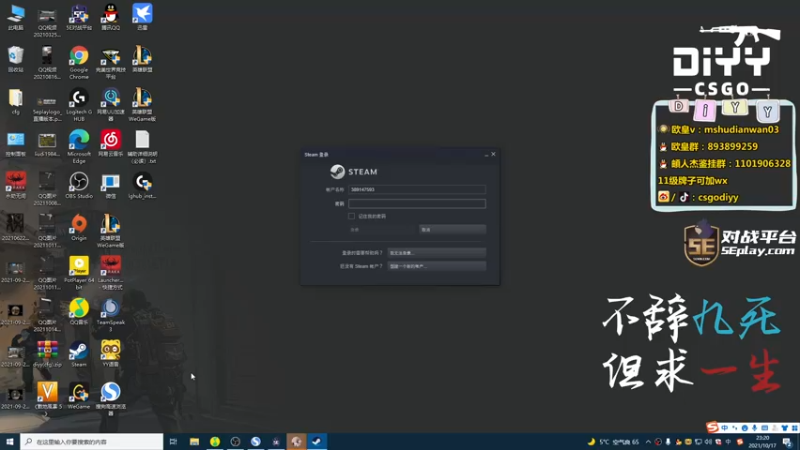Click the Cancel button in Steam login
The height and width of the screenshot is (450, 800).
pos(452,230)
